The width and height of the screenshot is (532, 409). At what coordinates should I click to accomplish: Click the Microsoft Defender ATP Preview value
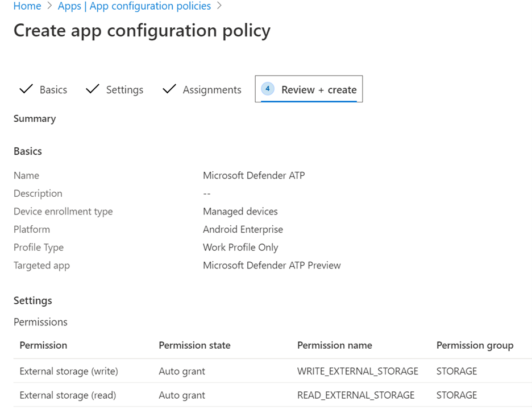[x=272, y=266]
